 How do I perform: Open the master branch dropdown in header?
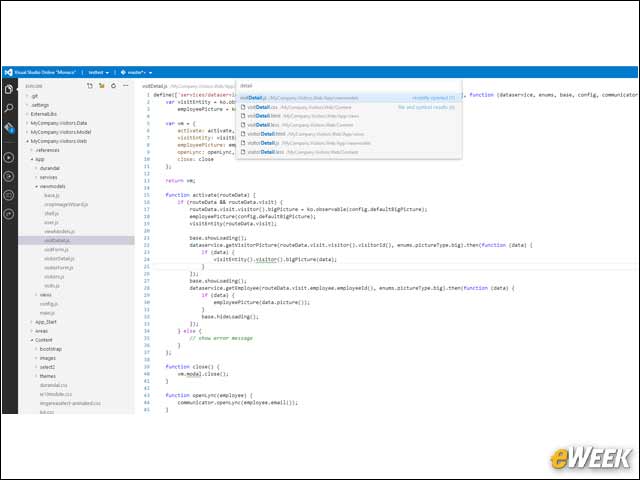pos(140,72)
